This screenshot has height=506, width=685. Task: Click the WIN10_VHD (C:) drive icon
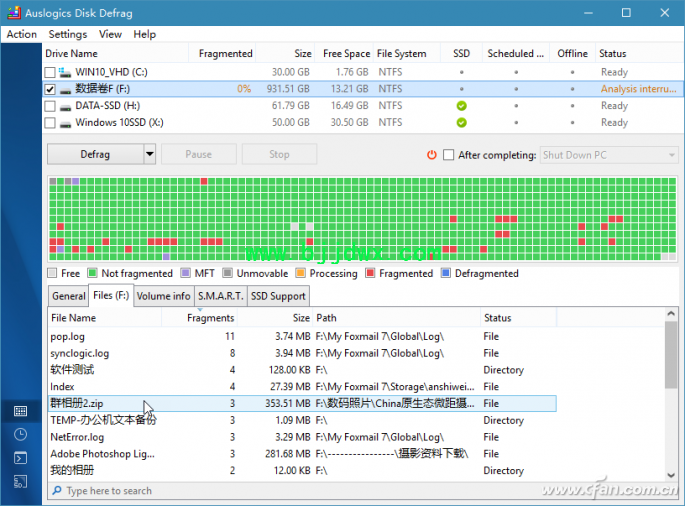pyautogui.click(x=65, y=72)
